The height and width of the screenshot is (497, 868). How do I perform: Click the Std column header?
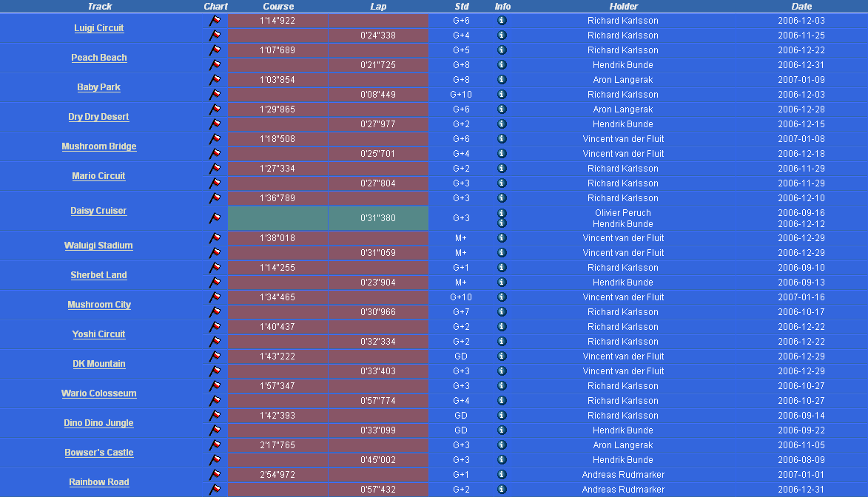[462, 7]
